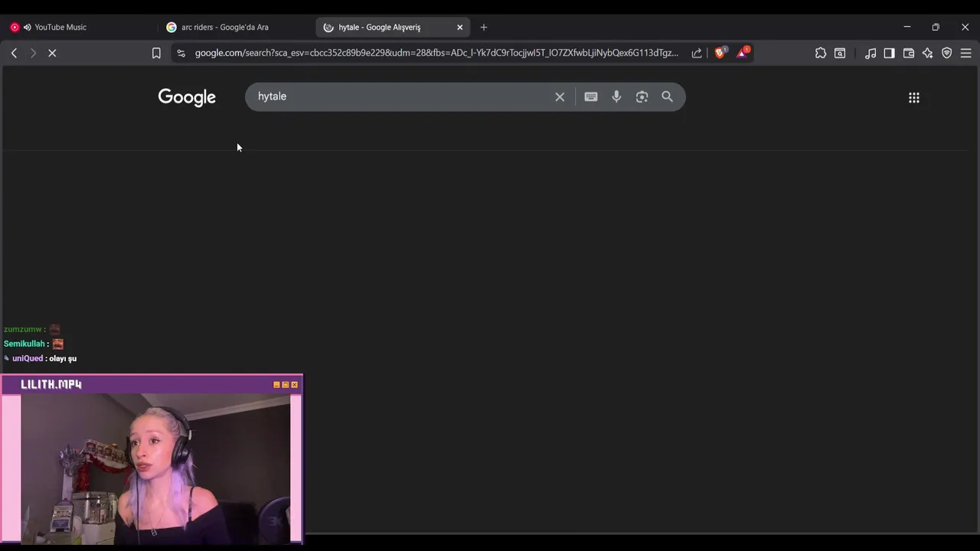Open a new tab

[484, 27]
